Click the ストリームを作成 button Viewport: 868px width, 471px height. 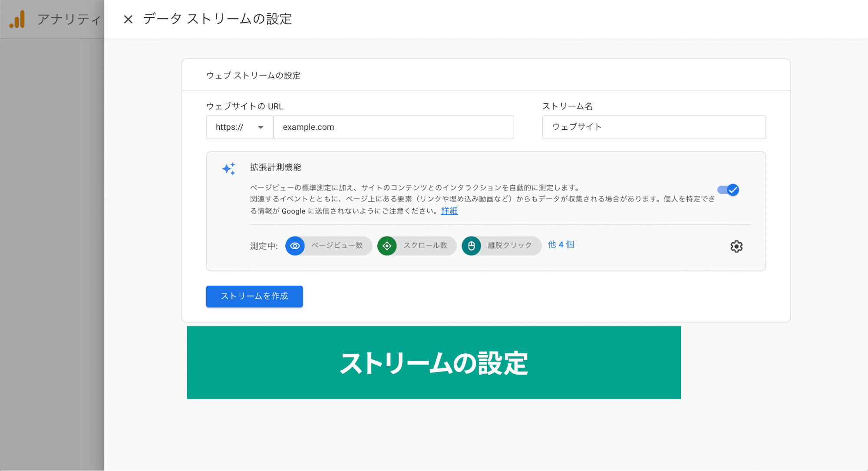[254, 296]
